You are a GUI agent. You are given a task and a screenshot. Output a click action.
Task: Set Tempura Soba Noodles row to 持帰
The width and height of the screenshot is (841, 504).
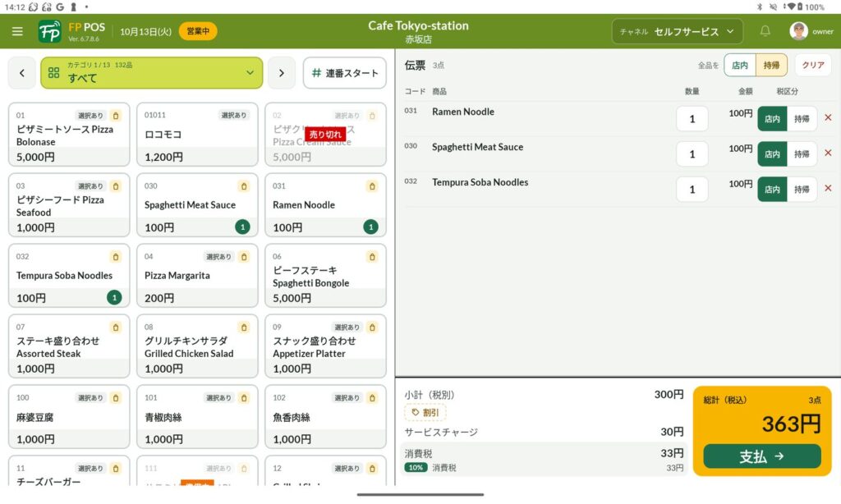click(x=802, y=190)
